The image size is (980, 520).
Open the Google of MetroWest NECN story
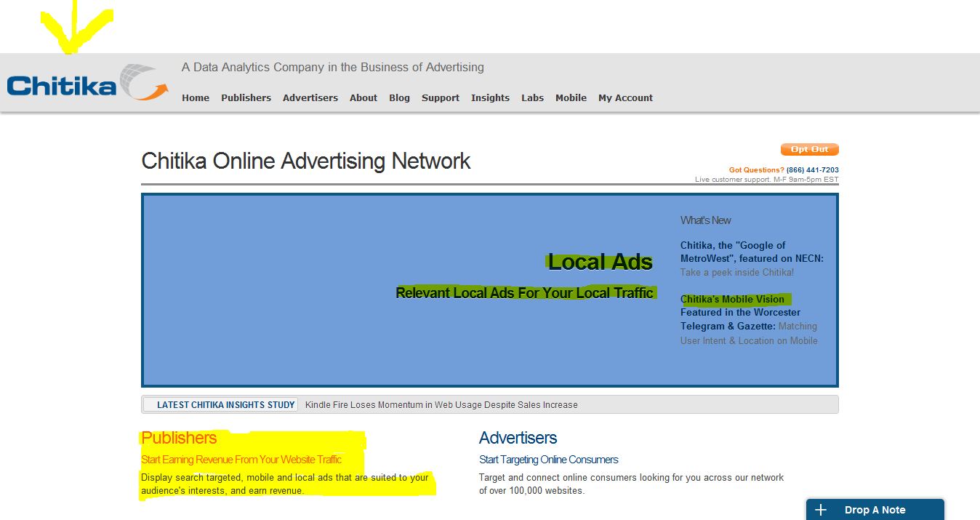(752, 252)
